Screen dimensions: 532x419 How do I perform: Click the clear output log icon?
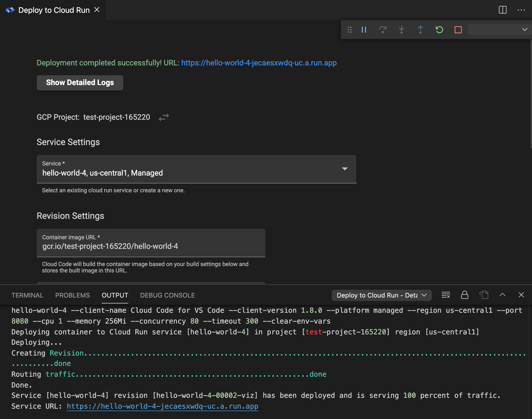(x=446, y=295)
